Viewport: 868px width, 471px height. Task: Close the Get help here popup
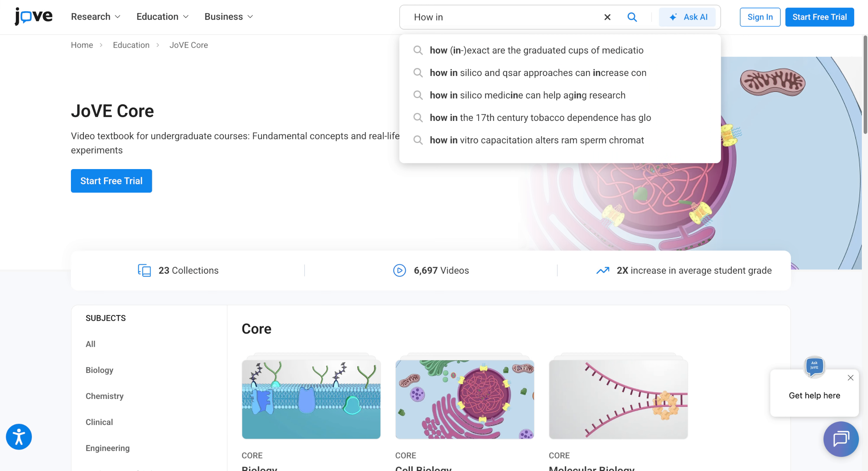(850, 378)
